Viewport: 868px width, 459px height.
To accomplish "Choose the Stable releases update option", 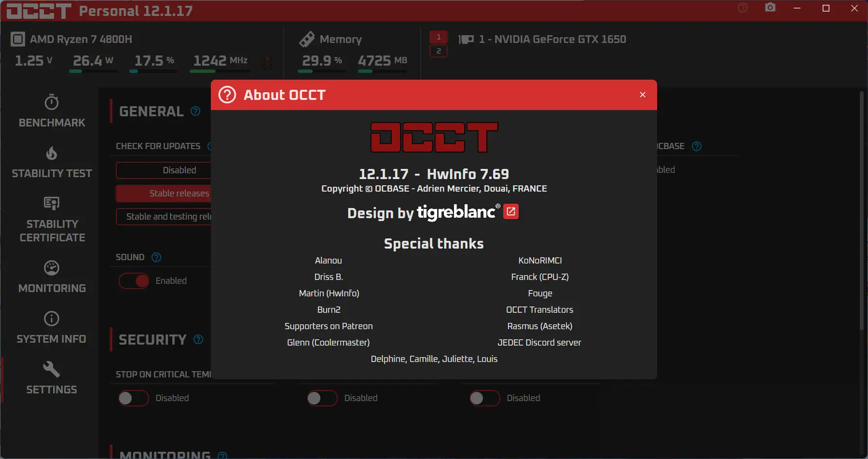I will pyautogui.click(x=164, y=194).
